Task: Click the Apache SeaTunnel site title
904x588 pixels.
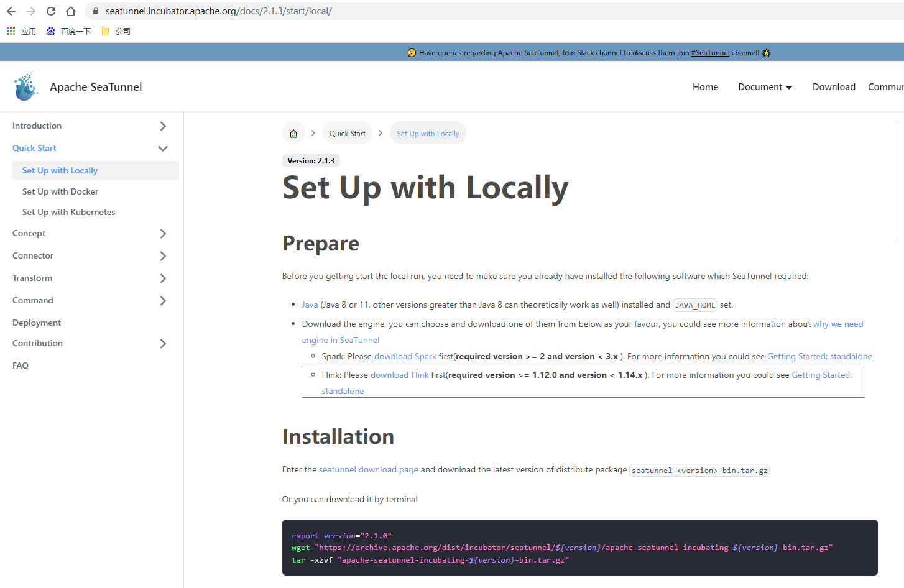Action: tap(96, 87)
